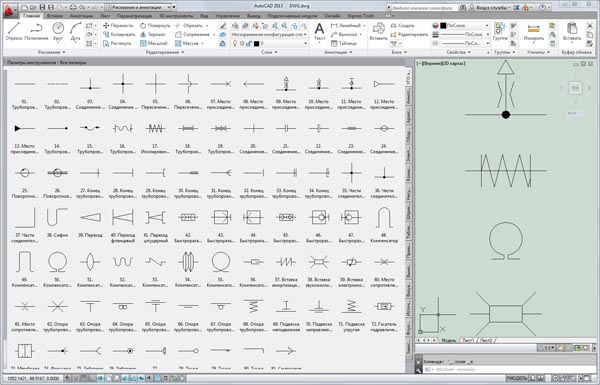Select palette symbol 07 Место присоединения
The image size is (600, 385).
coord(221,92)
